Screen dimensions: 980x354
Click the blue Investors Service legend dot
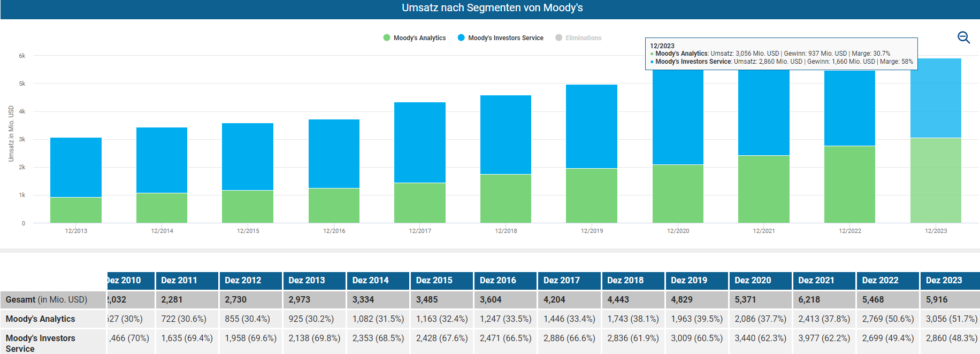pos(461,37)
